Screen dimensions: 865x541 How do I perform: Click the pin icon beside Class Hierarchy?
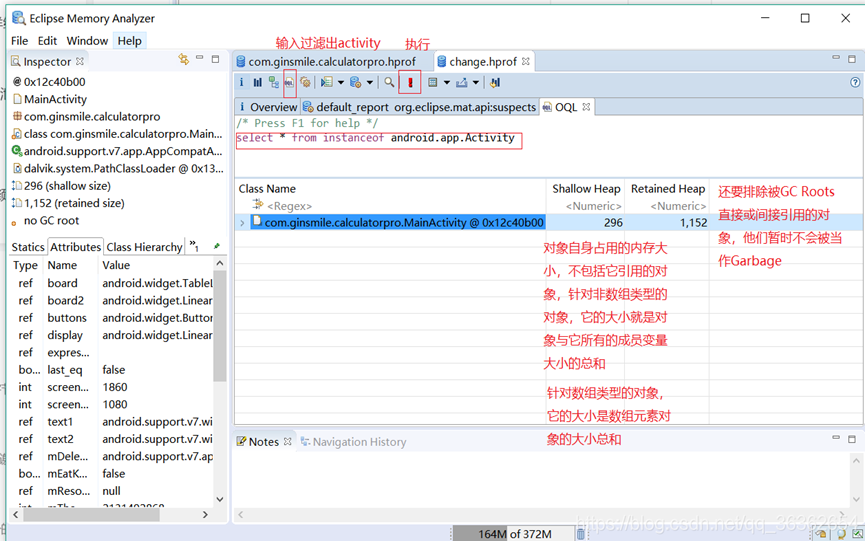217,246
